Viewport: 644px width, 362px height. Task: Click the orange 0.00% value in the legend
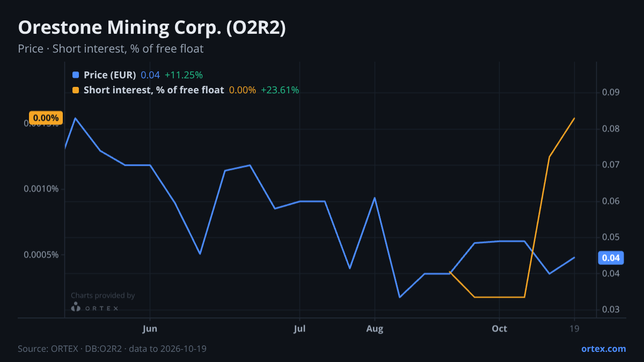243,90
